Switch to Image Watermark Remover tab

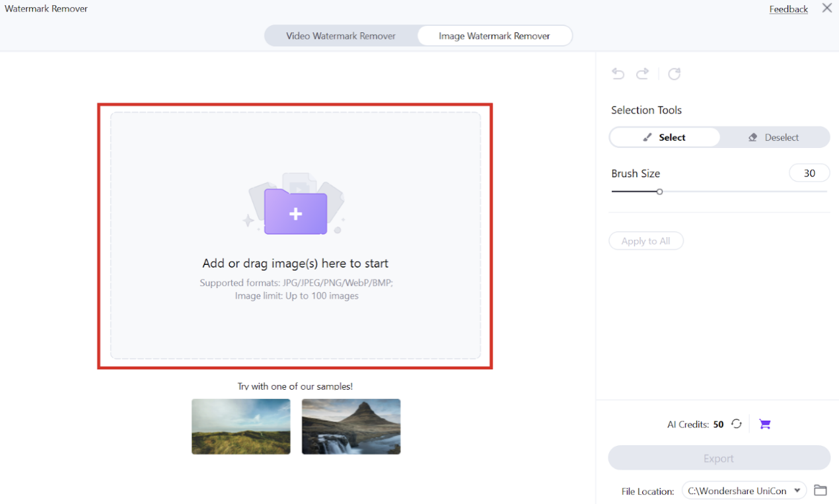pos(494,36)
